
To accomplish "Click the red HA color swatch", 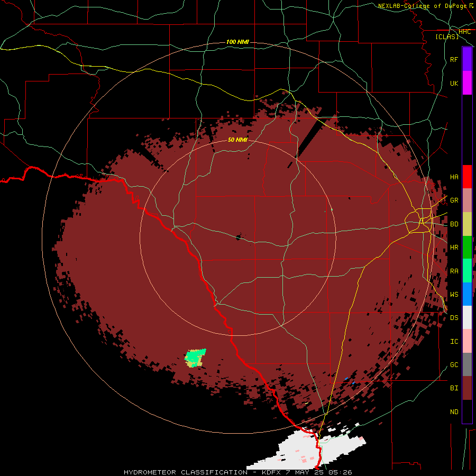I will pos(467,177).
